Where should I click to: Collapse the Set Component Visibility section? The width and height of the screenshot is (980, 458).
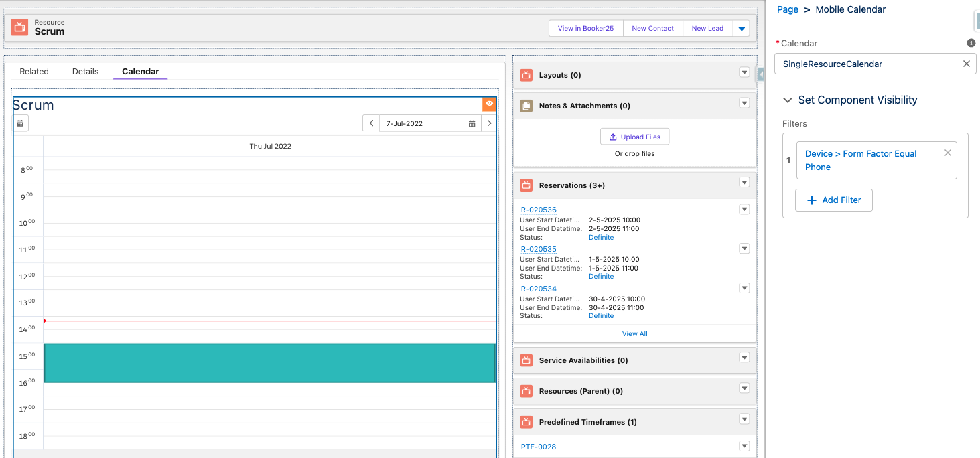[x=788, y=100]
